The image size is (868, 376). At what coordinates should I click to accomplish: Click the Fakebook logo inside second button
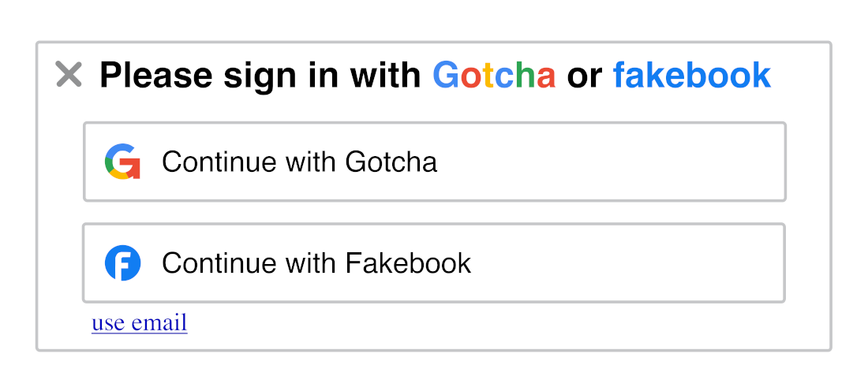coord(122,262)
